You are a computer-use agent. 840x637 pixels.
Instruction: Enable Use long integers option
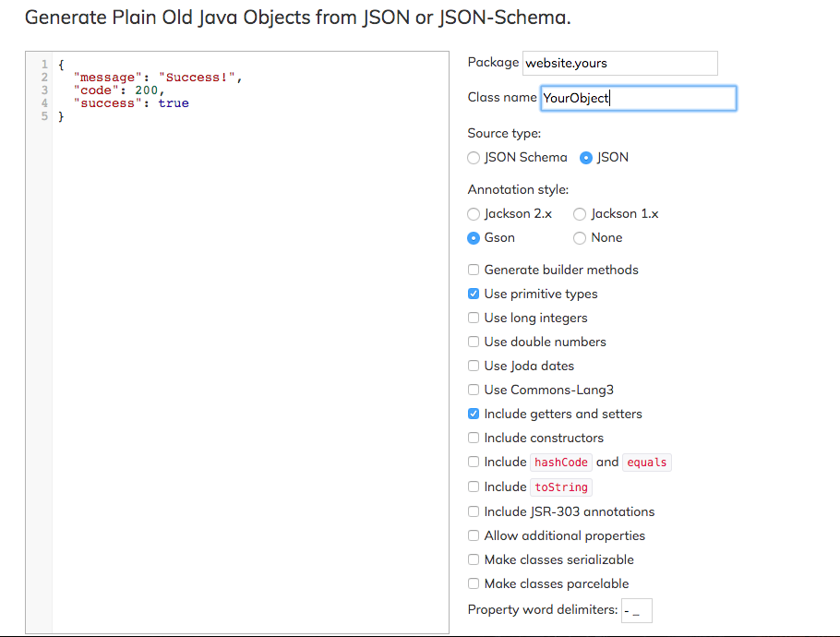474,318
